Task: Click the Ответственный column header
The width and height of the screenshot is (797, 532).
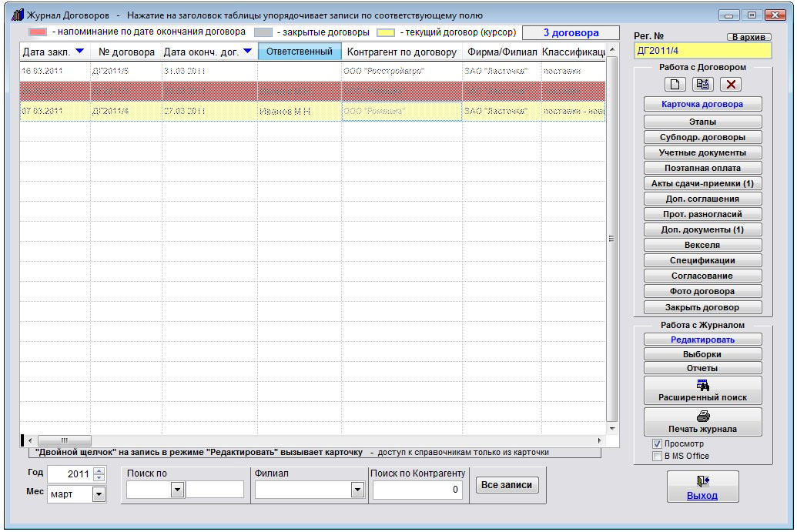Action: pyautogui.click(x=300, y=52)
